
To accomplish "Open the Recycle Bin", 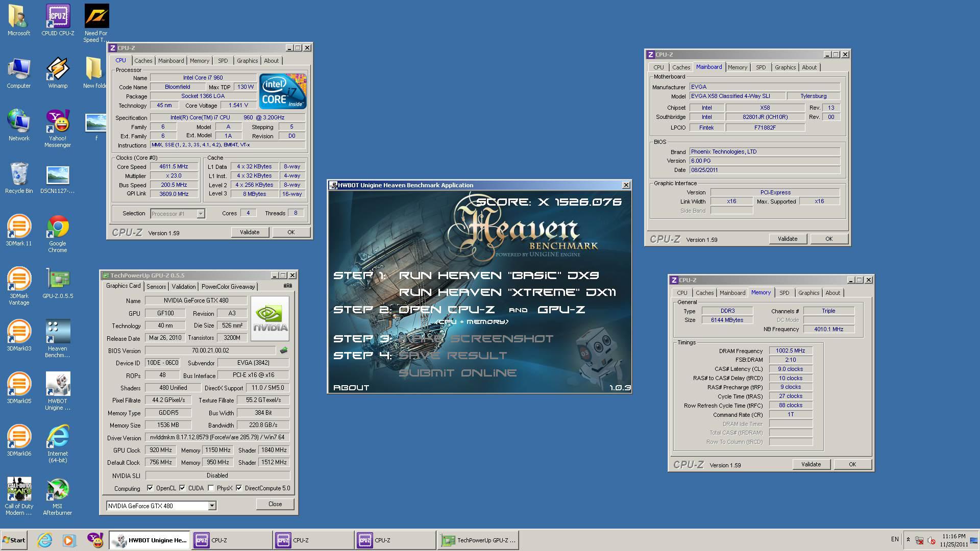I will 19,178.
